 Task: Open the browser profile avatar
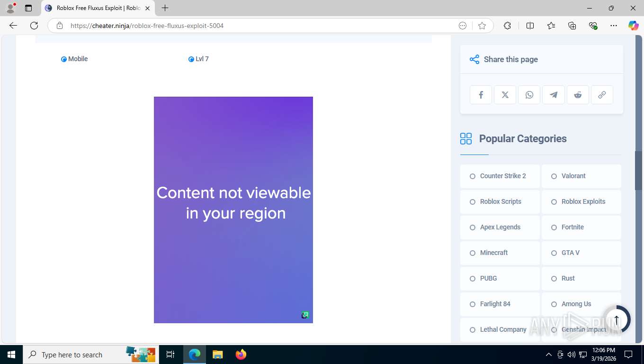click(10, 8)
